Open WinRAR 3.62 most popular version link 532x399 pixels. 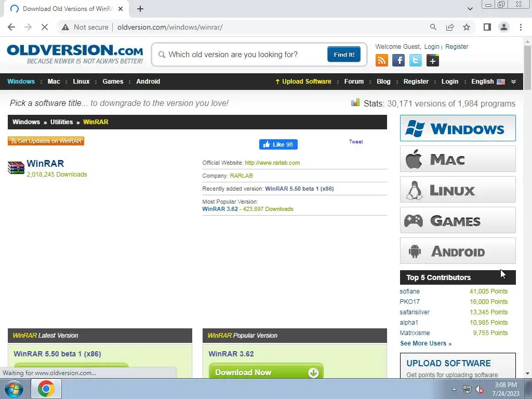(220, 209)
